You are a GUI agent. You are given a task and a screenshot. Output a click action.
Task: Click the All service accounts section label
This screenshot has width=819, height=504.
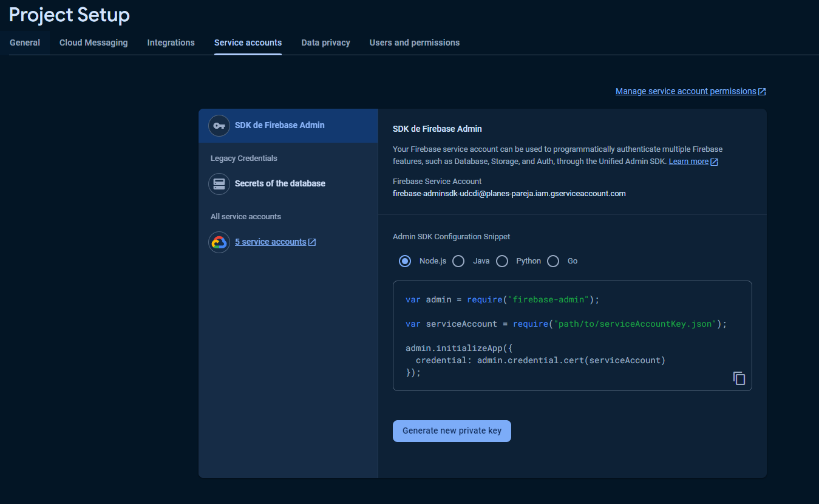click(246, 217)
